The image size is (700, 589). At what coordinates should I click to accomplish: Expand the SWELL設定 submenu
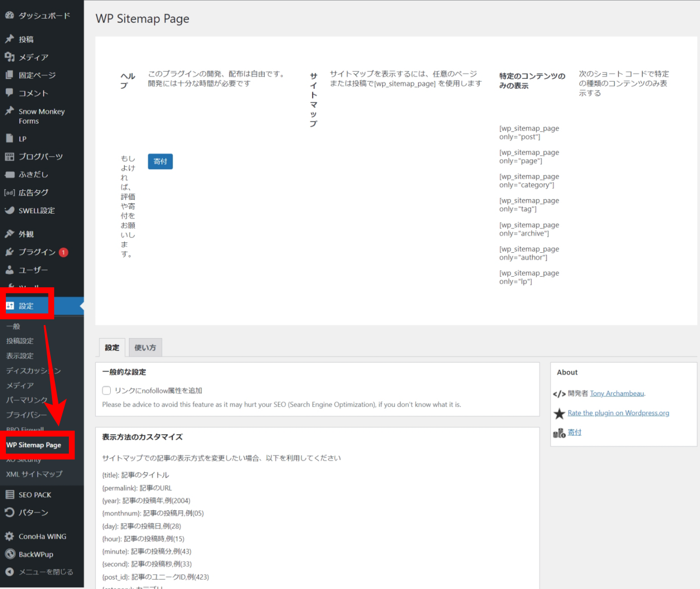(x=10, y=210)
